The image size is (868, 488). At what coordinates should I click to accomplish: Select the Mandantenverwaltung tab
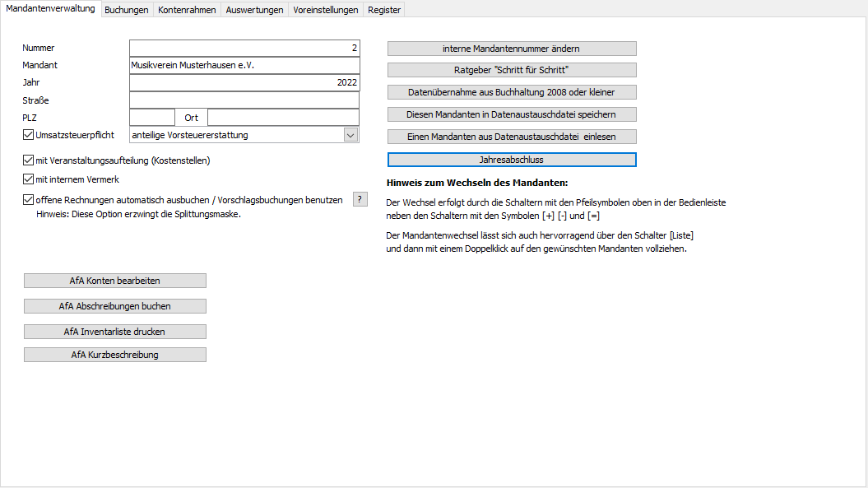pos(50,9)
